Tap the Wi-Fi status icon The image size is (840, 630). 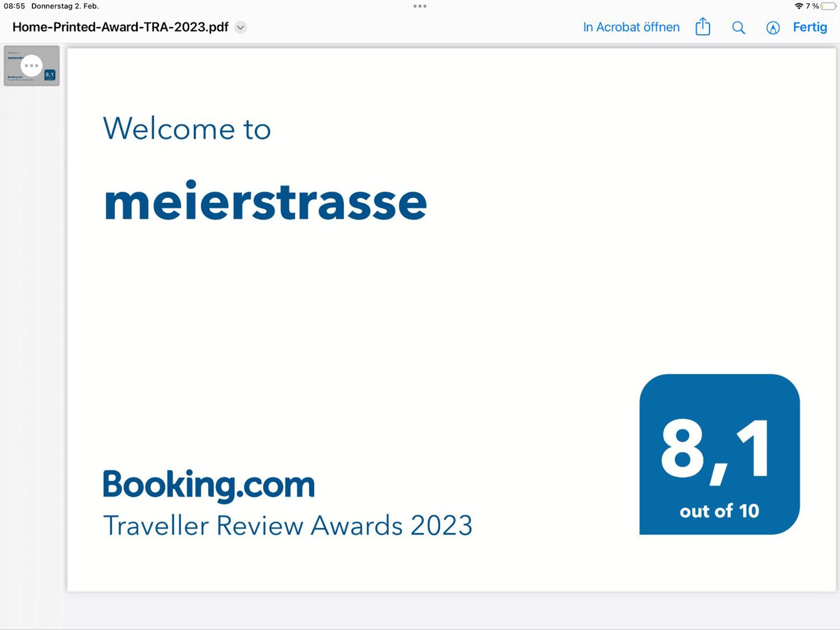pos(798,6)
